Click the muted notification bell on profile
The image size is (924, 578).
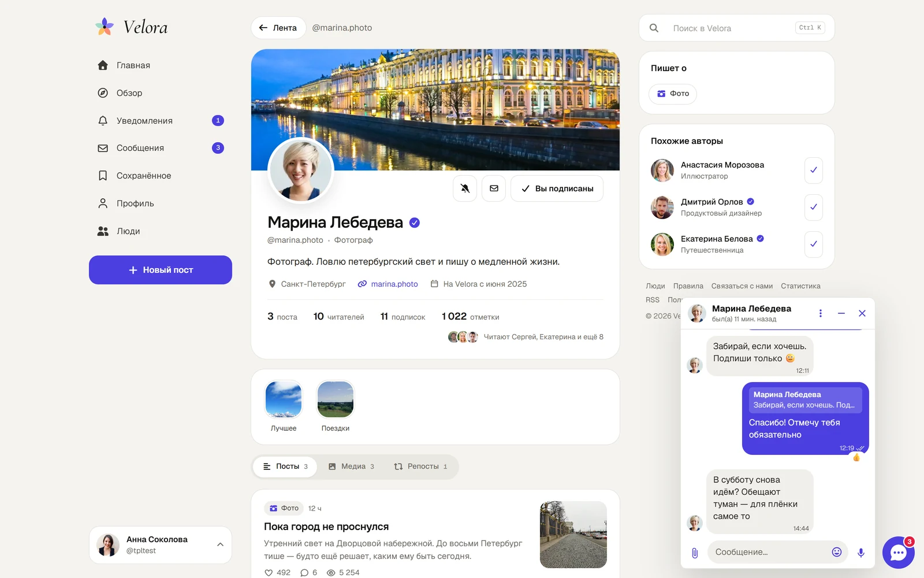click(x=465, y=188)
